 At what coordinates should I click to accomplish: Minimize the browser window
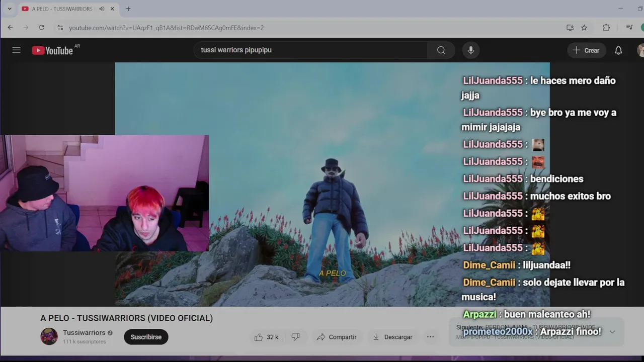(x=620, y=9)
